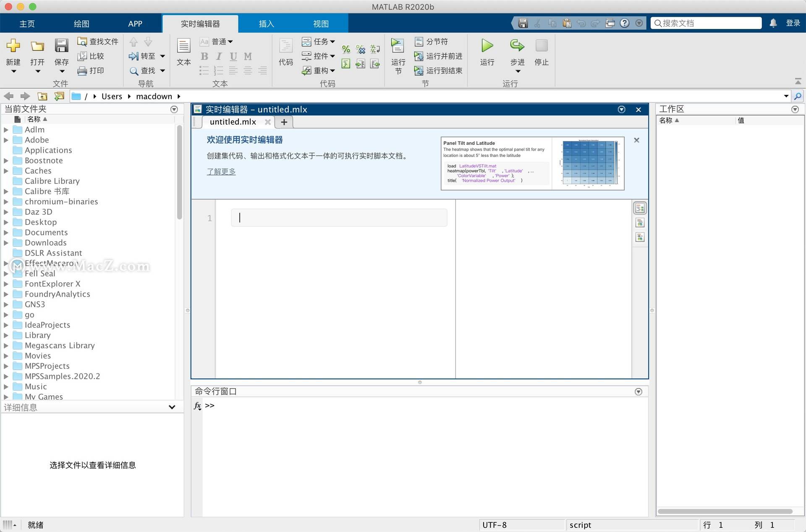
Task: Click Run to End (运行到结束)
Action: pos(438,70)
